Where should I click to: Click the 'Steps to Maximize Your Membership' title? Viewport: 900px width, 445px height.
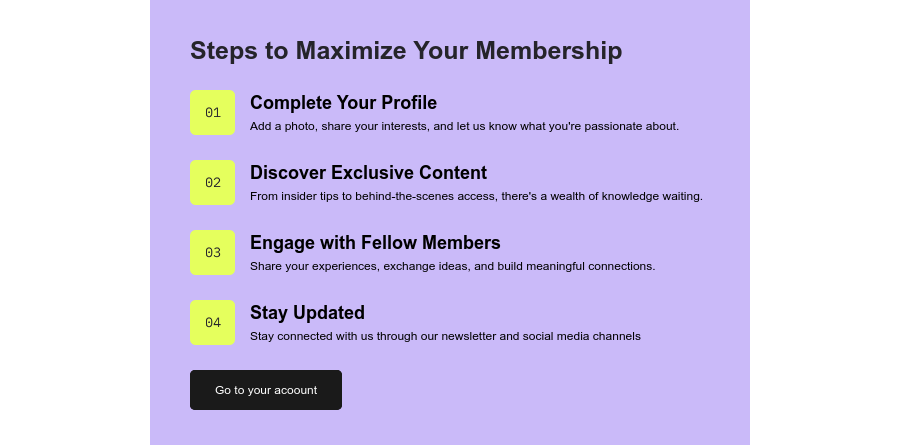click(406, 51)
